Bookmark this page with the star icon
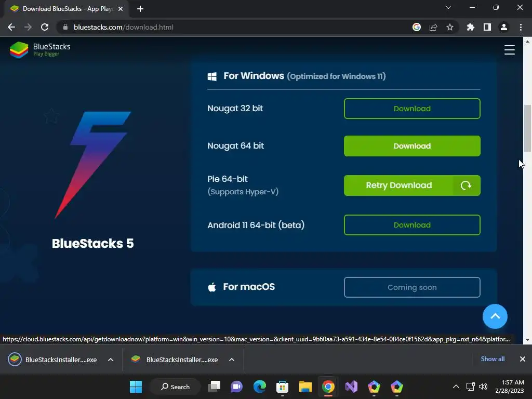 (x=450, y=27)
